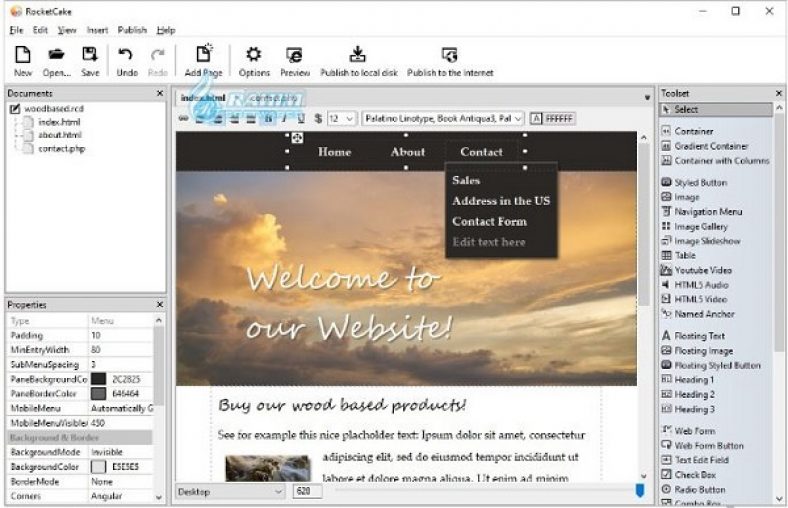Toggle bold text formatting
The image size is (788, 508).
tap(268, 119)
